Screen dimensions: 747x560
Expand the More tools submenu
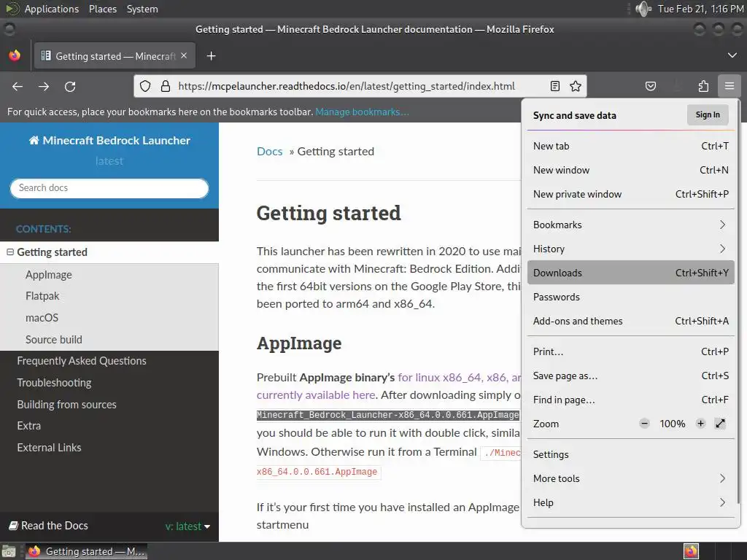click(631, 478)
